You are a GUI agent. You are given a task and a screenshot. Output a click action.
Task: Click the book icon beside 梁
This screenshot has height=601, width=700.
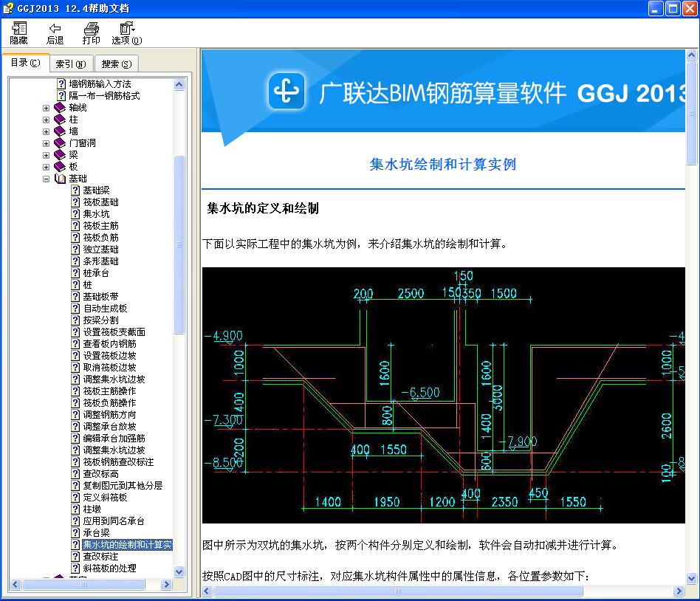click(x=60, y=155)
